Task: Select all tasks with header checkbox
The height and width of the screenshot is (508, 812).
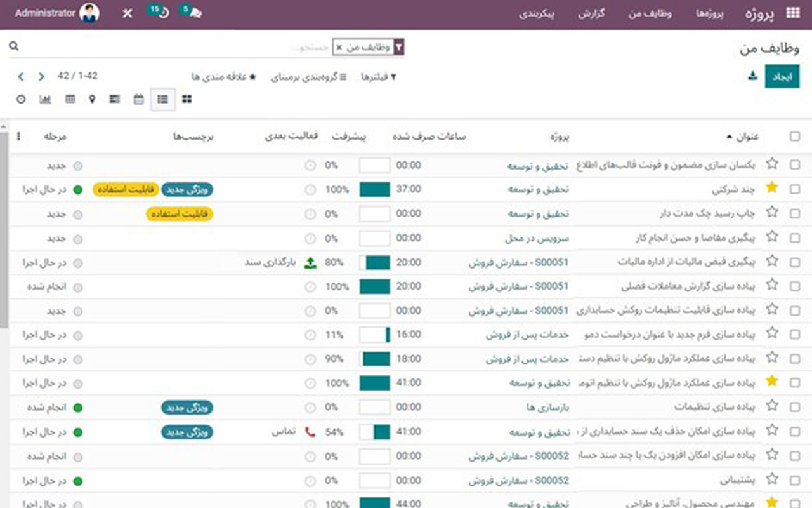Action: coord(794,135)
